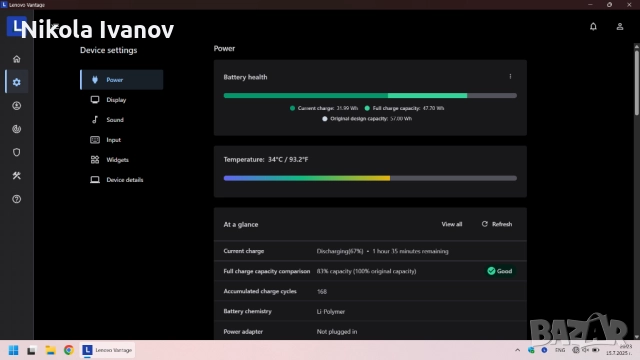Image resolution: width=640 pixels, height=360 pixels.
Task: Click the View all link
Action: [451, 224]
